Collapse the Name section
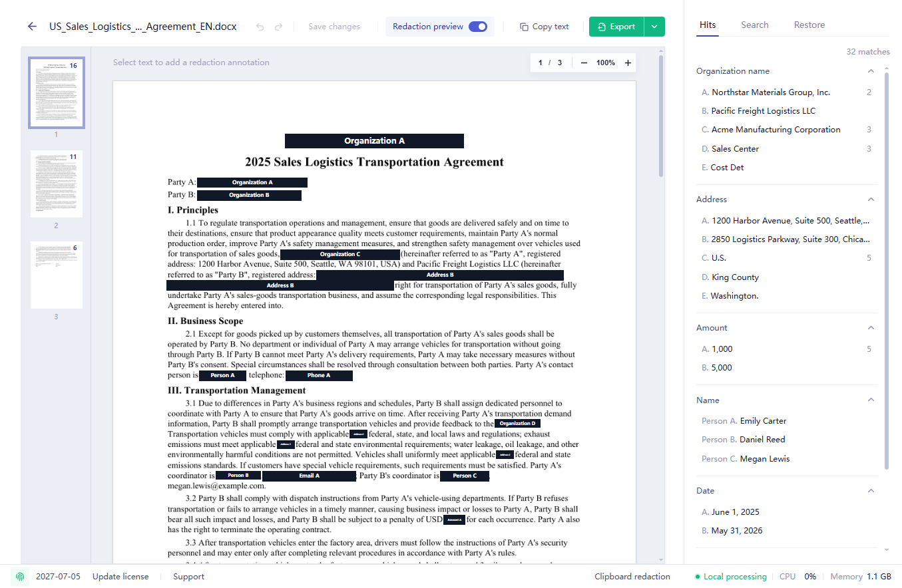 (x=871, y=400)
